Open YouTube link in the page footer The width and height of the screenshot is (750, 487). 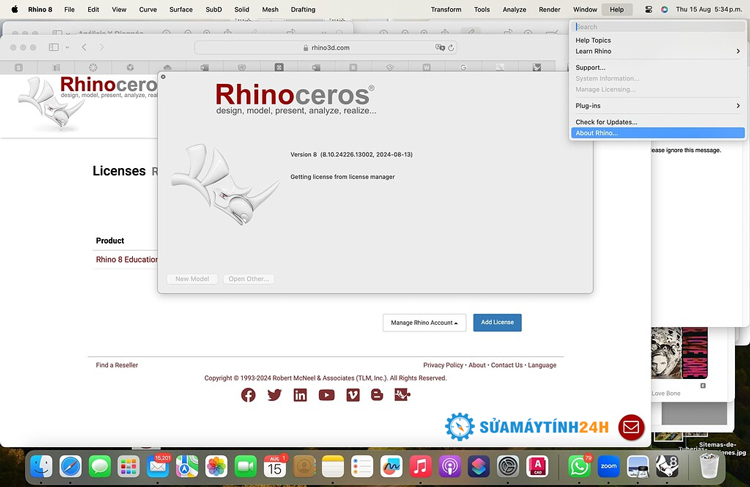(327, 395)
